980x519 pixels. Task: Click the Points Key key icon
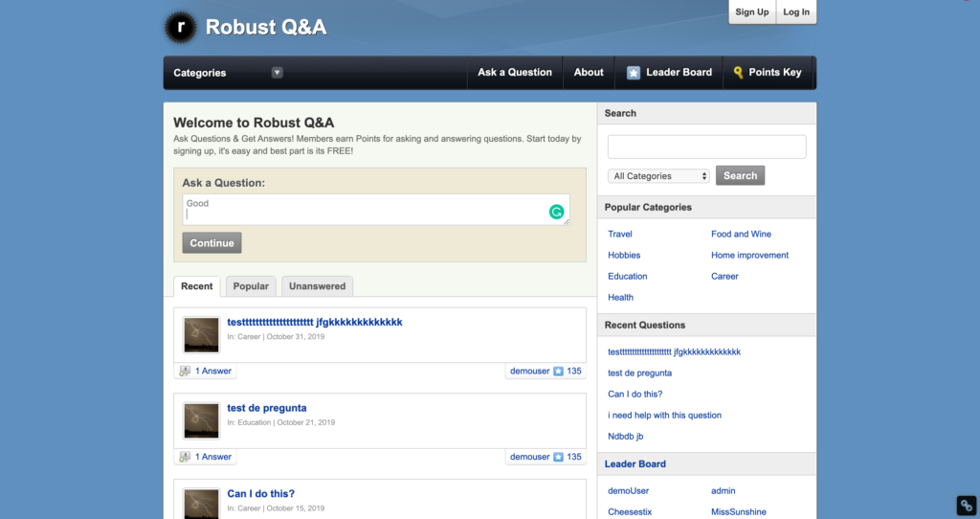(738, 73)
